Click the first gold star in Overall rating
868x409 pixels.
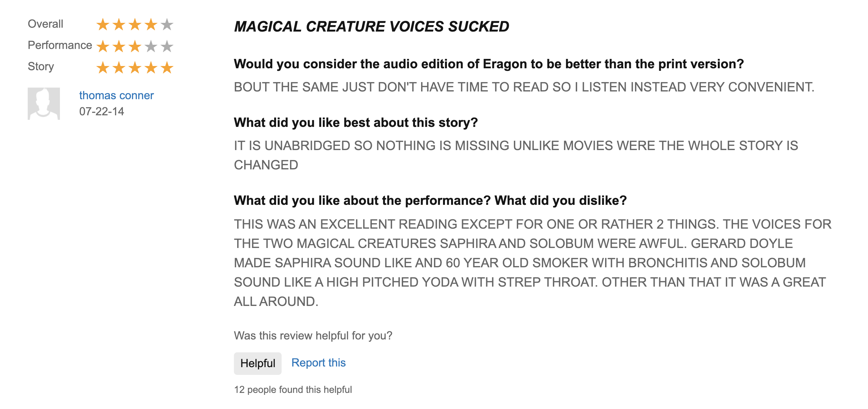pyautogui.click(x=103, y=24)
